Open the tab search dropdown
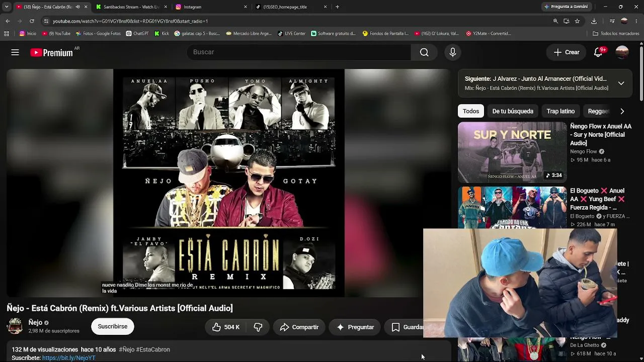Image resolution: width=644 pixels, height=362 pixels. pos(7,7)
